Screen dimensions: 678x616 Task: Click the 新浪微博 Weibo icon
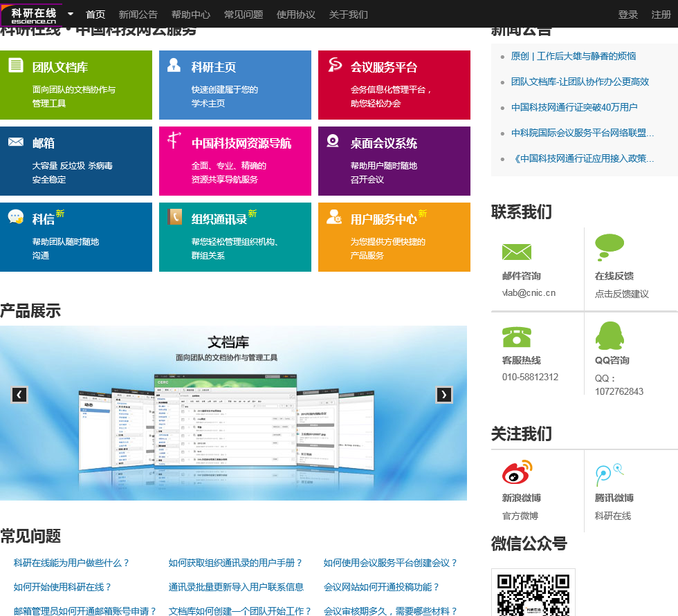[517, 472]
